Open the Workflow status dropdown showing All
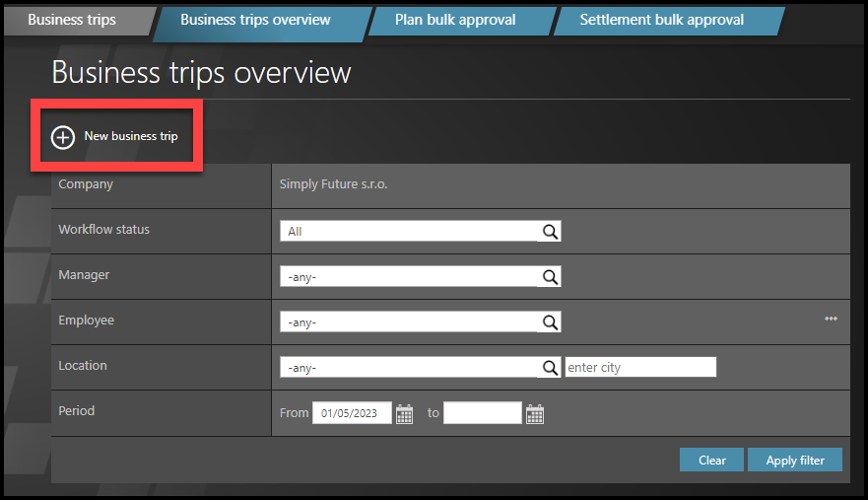868x500 pixels. point(409,232)
